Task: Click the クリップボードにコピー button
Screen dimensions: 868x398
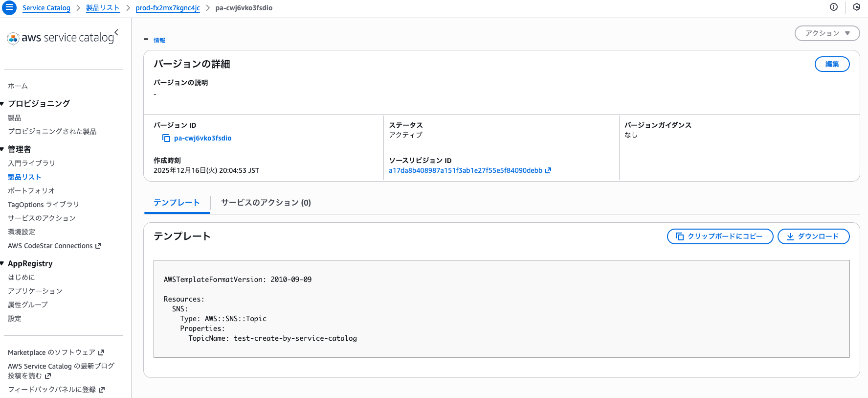Action: pos(720,236)
